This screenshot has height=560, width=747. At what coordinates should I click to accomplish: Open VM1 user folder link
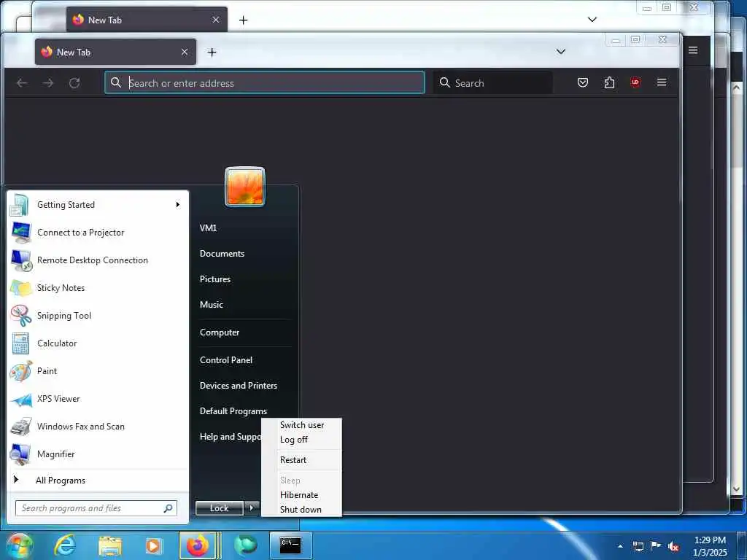point(208,228)
